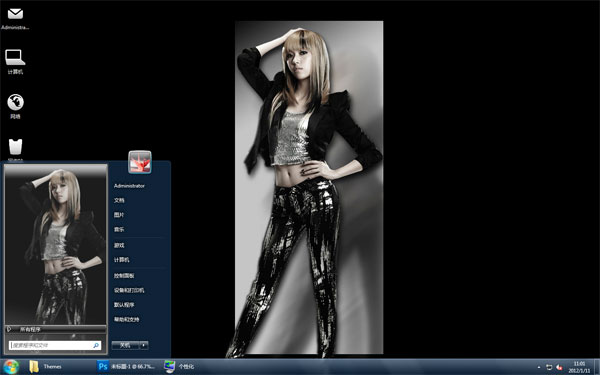Click the user account picture in Start menu
The image size is (600, 375).
click(140, 162)
